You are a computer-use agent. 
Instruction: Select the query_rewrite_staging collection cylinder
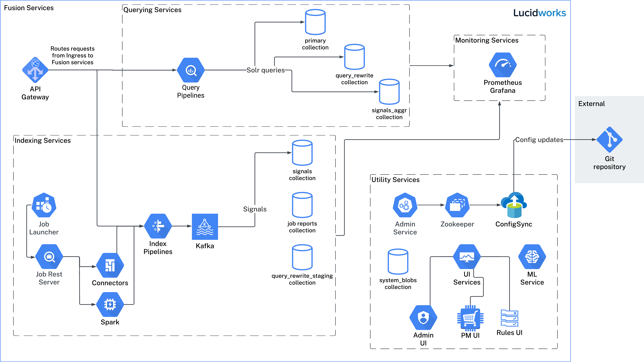302,257
